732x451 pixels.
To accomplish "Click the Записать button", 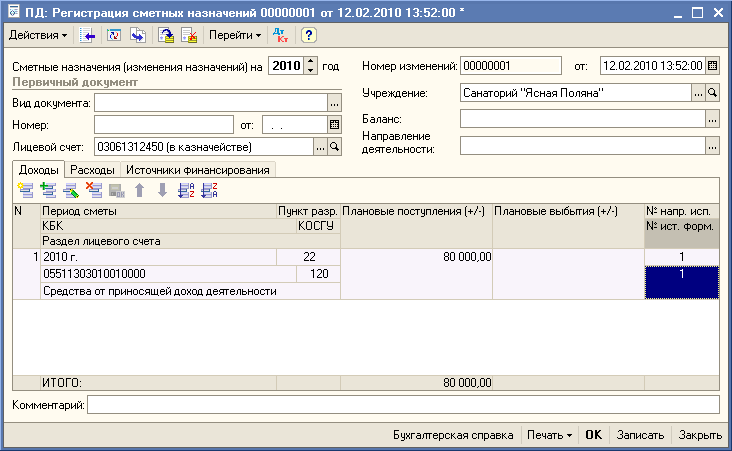I will tap(640, 435).
